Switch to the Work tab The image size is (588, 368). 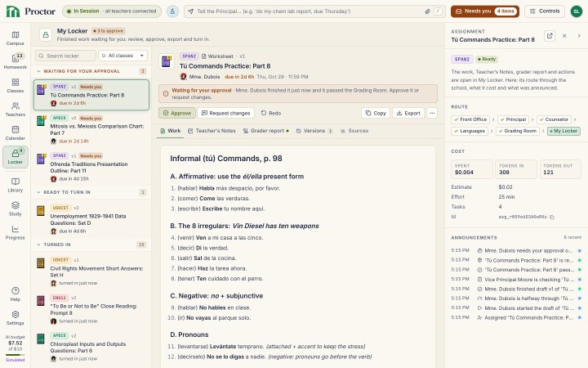[170, 131]
